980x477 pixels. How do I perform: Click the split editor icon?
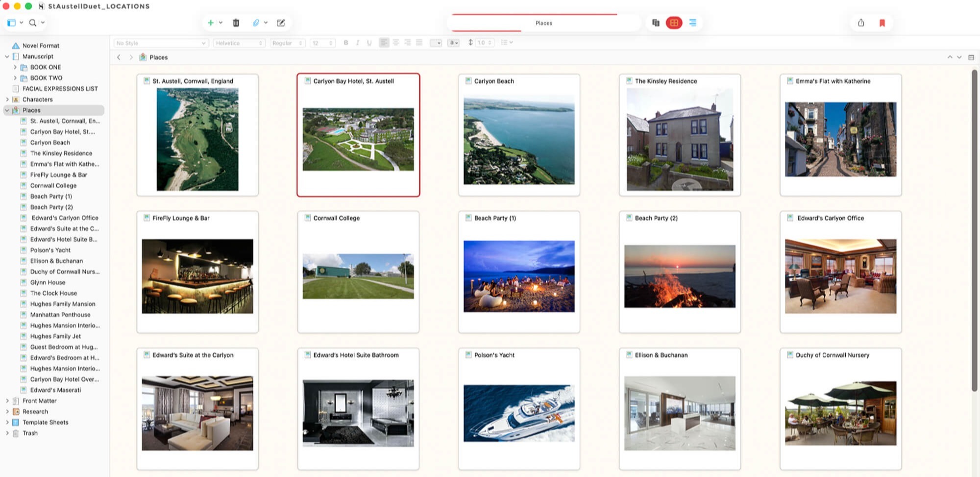(x=971, y=57)
